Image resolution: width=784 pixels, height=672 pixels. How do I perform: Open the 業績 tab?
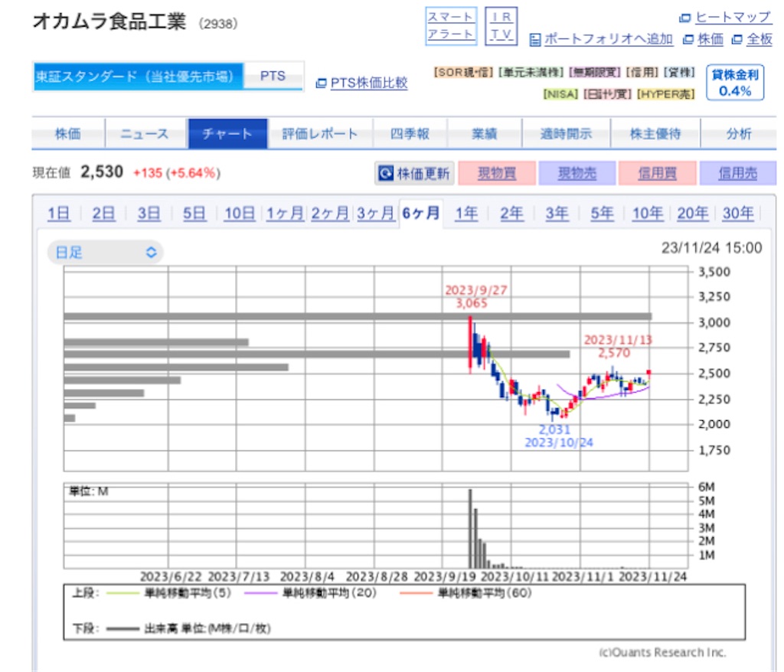pos(485,133)
